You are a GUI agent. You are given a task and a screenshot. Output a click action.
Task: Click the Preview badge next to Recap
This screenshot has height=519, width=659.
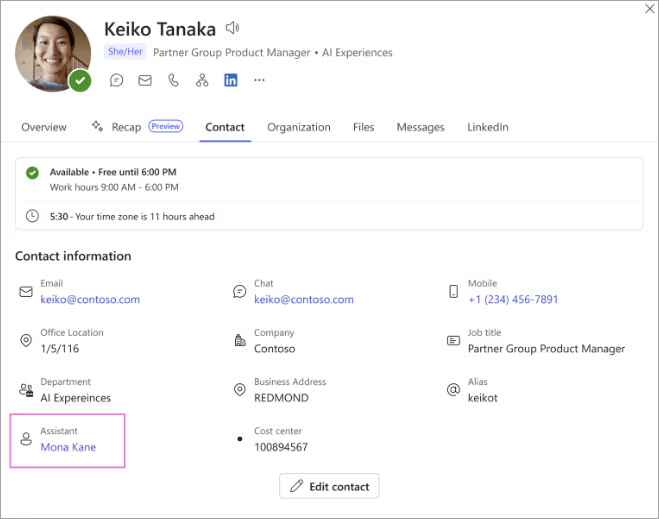tap(166, 126)
